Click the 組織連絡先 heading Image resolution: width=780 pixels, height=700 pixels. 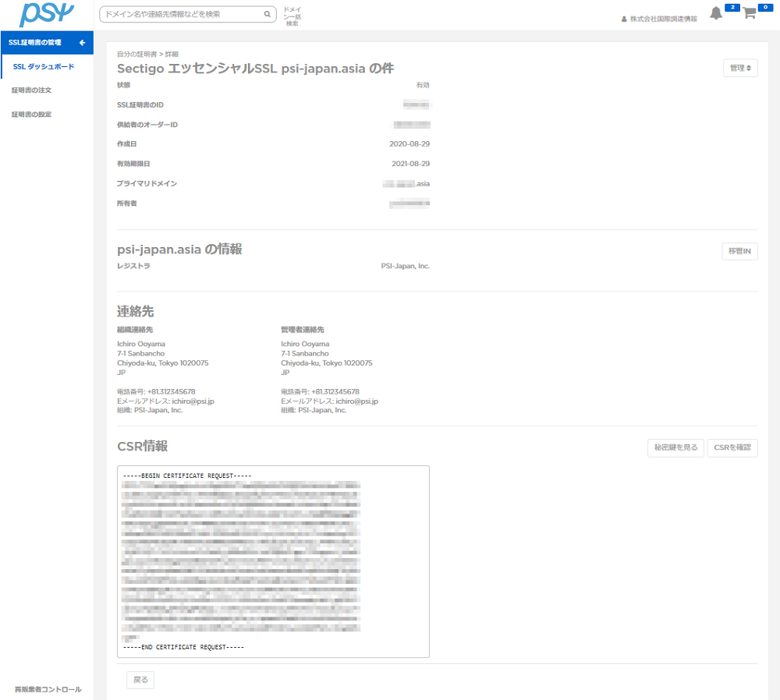pyautogui.click(x=135, y=330)
